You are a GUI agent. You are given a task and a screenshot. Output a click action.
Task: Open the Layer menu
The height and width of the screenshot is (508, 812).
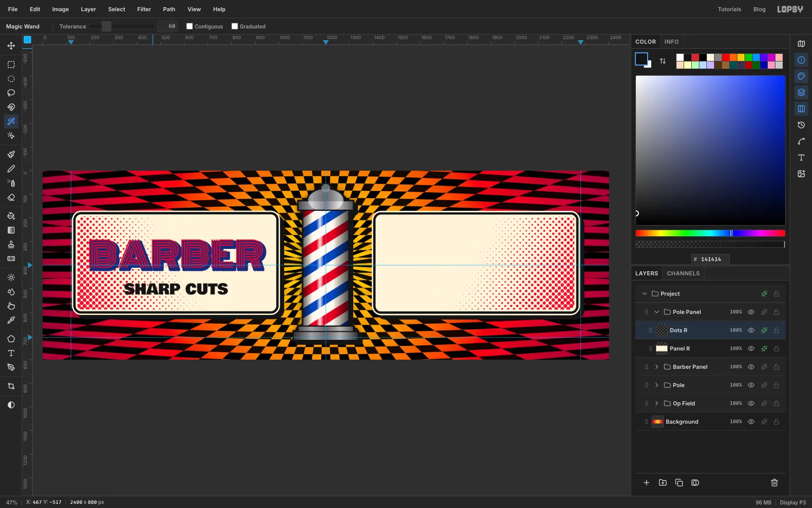tap(88, 9)
